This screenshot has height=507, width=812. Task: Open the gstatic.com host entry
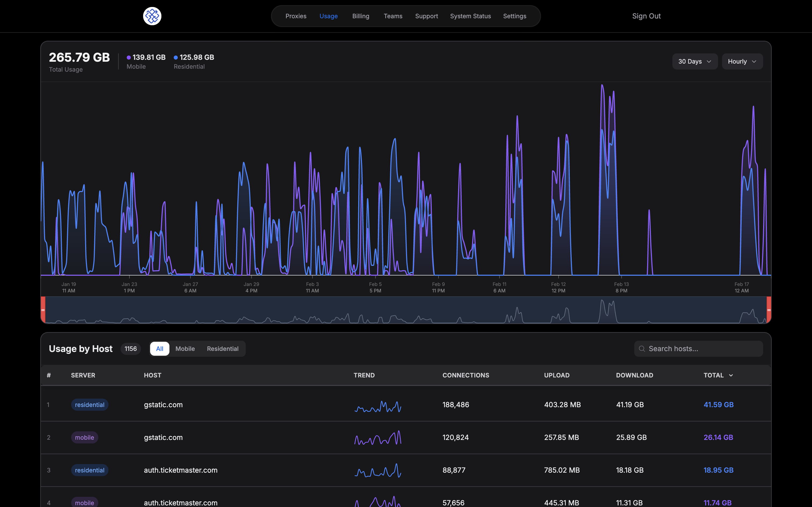pyautogui.click(x=164, y=405)
